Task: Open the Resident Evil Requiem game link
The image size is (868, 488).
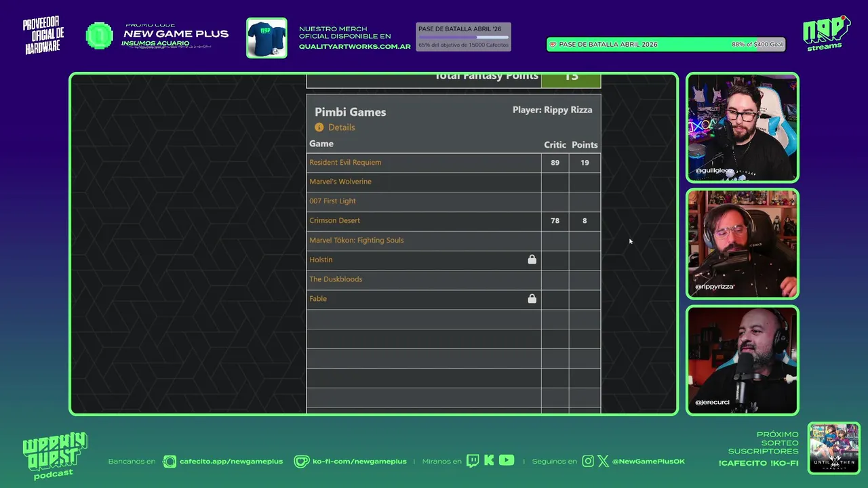Action: pos(345,163)
